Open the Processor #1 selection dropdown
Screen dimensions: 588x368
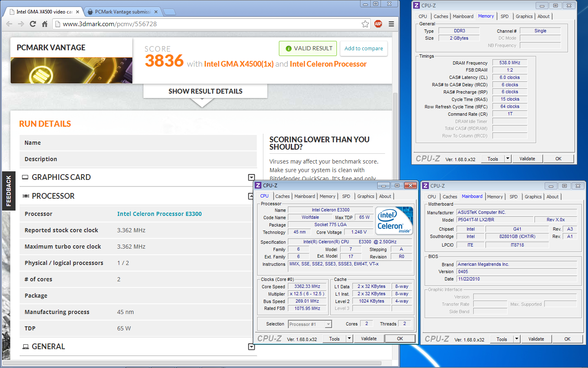(310, 324)
